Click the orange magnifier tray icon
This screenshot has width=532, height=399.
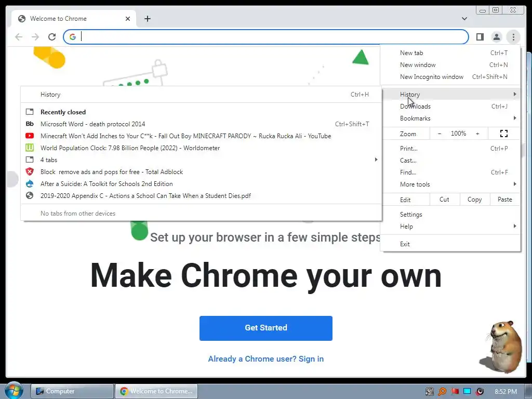pyautogui.click(x=442, y=392)
